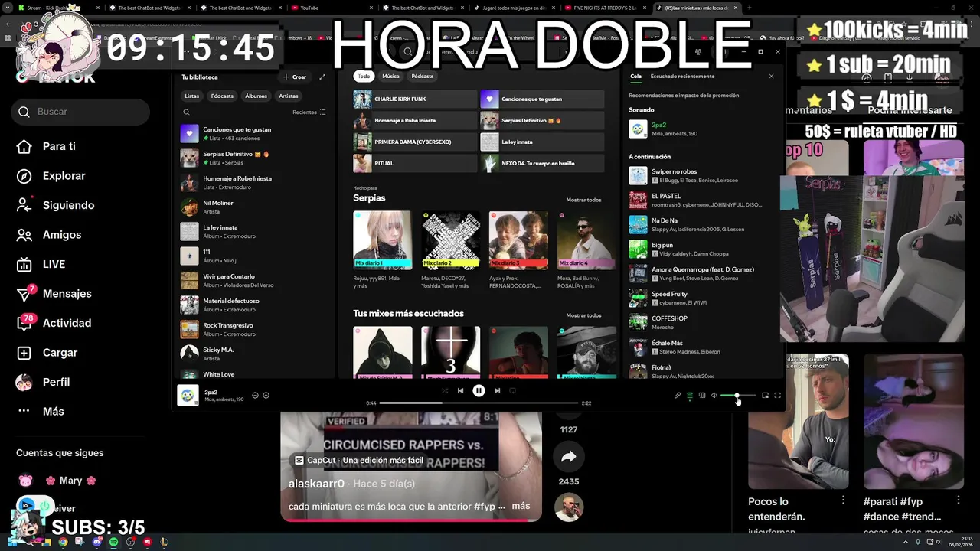Open CHARLIE KIRK FUNK shortcut tile

[x=415, y=99]
